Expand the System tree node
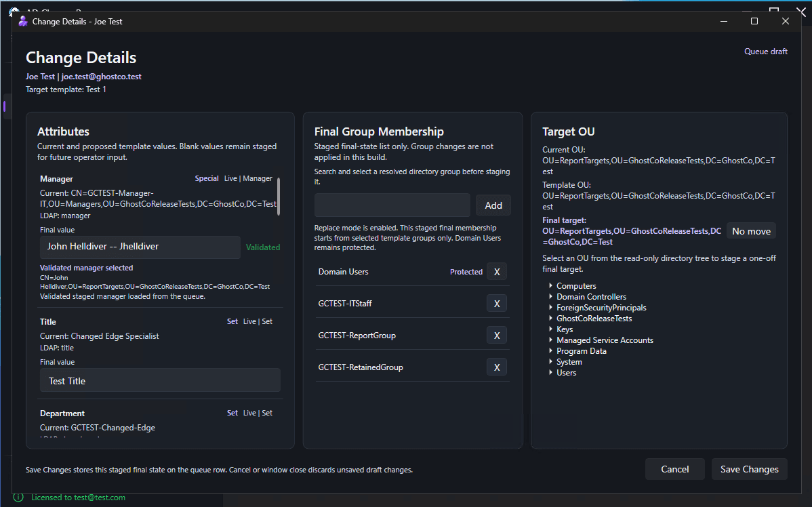812x507 pixels. [x=550, y=361]
